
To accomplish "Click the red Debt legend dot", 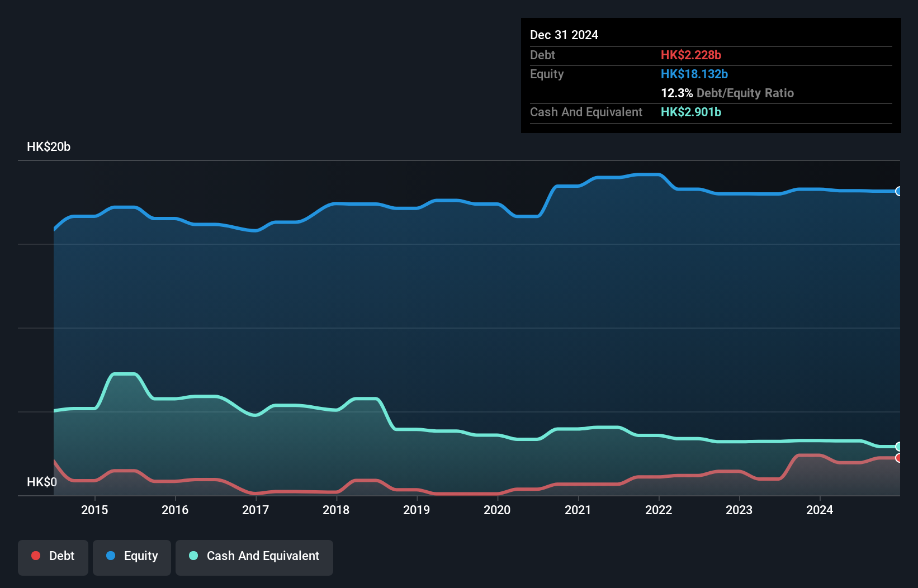I will 36,556.
